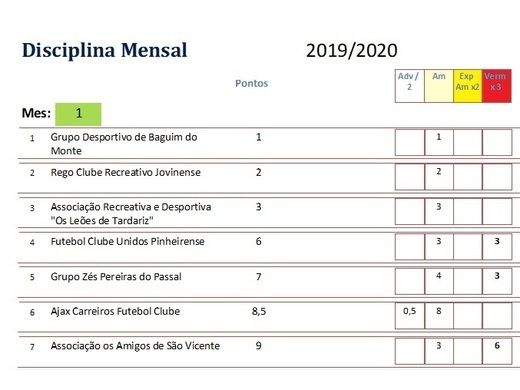Click the 2019/2020 season label
Image resolution: width=520 pixels, height=390 pixels.
tap(352, 51)
